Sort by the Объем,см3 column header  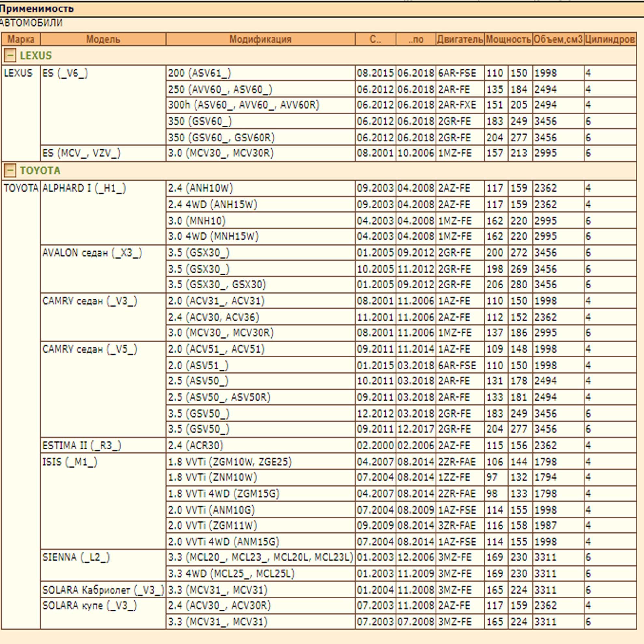[x=558, y=39]
